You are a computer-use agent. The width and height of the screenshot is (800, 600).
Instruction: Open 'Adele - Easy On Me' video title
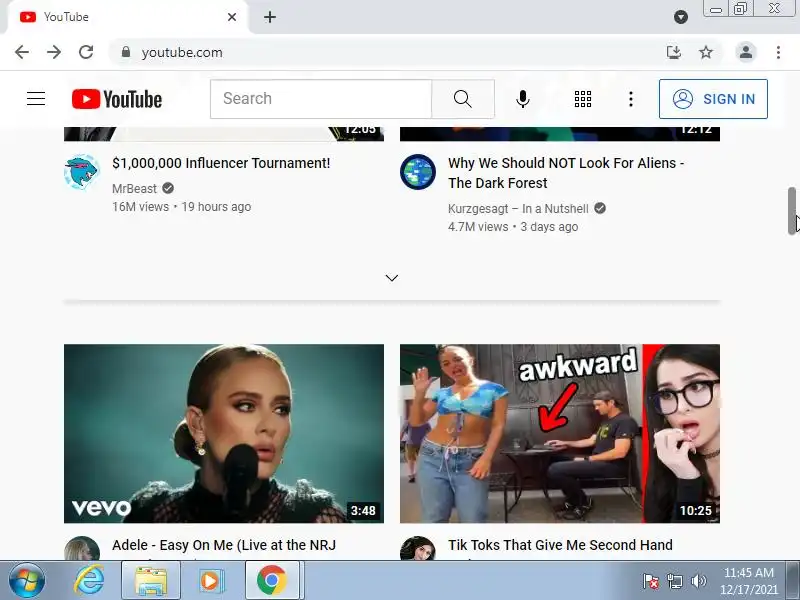[224, 545]
